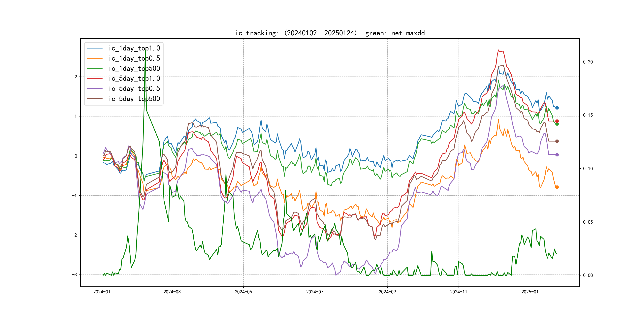Click the light green endpoint dot marker
This screenshot has width=644, height=322.
557,124
